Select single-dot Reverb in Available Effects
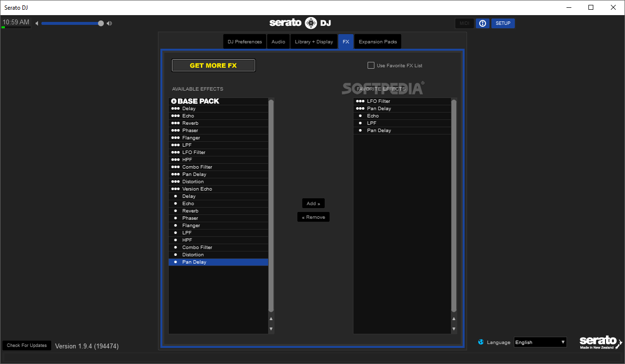This screenshot has width=625, height=364. pyautogui.click(x=218, y=211)
